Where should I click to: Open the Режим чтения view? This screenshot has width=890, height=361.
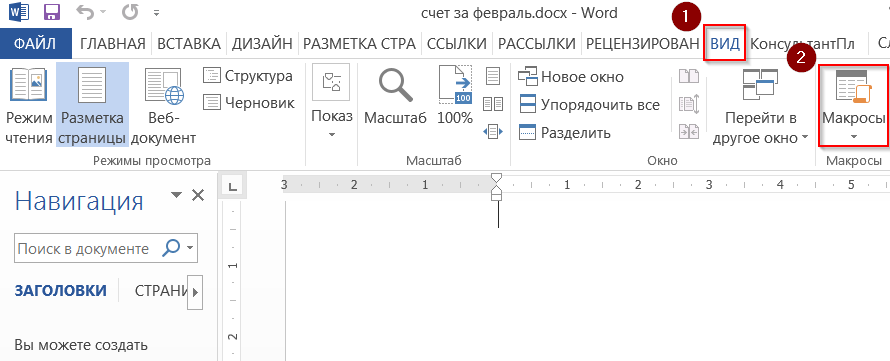(29, 105)
